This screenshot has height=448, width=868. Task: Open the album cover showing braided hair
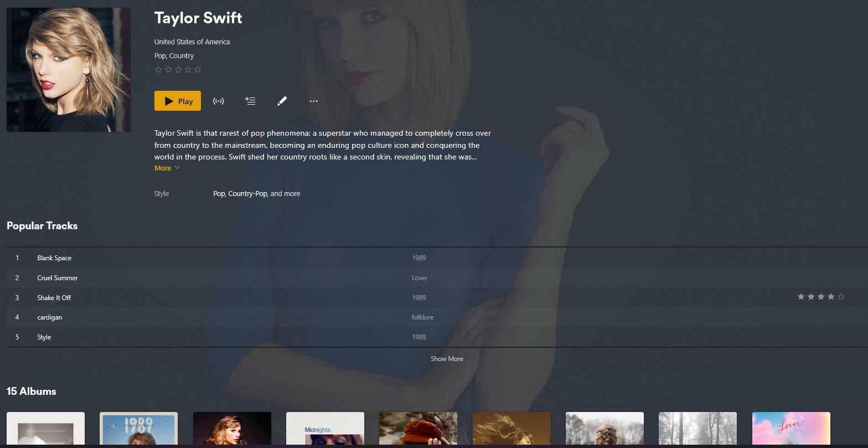click(604, 429)
